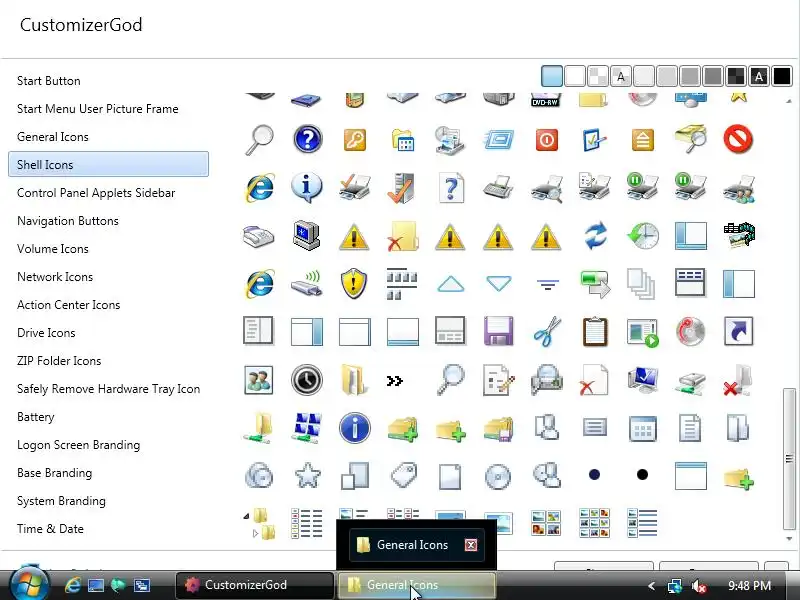Choose the light swatch with letter A

point(620,77)
